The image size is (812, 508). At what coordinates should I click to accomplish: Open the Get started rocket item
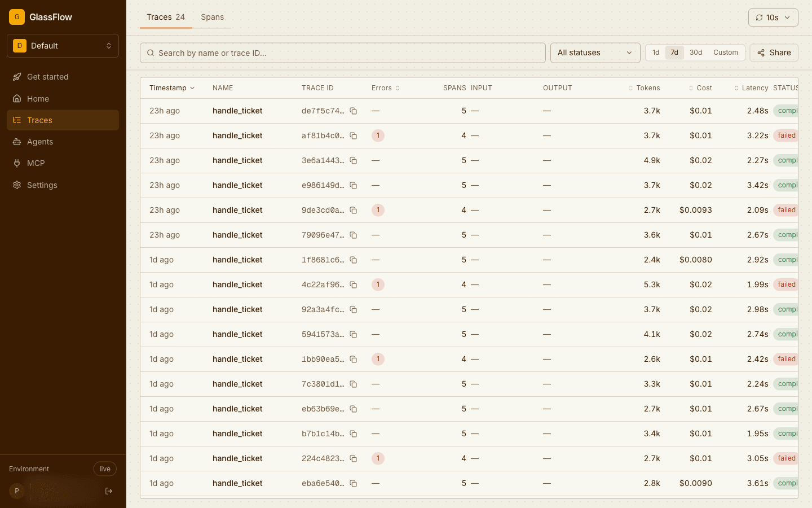[63, 77]
